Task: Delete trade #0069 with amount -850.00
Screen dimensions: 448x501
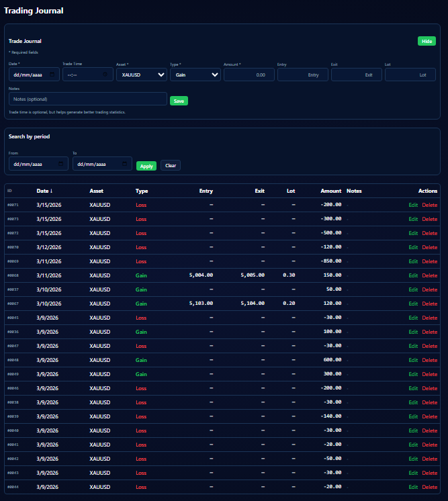Action: coord(429,261)
